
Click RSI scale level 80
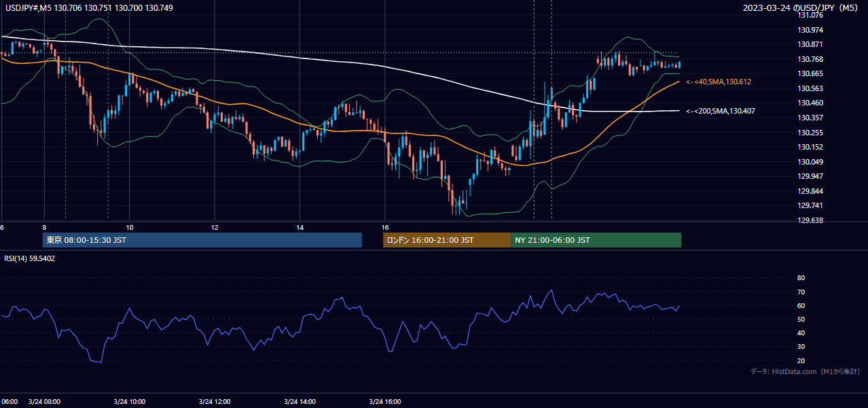click(x=801, y=278)
